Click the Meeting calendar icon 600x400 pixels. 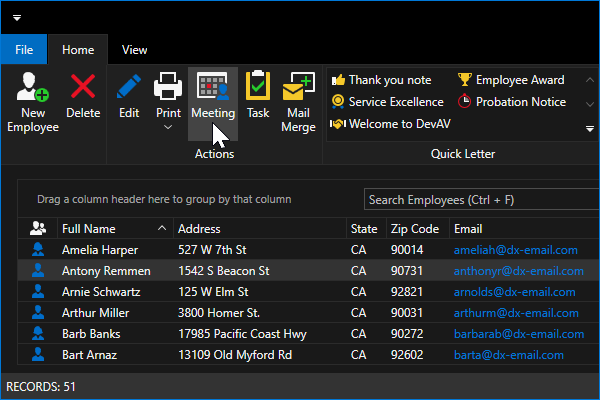213,90
